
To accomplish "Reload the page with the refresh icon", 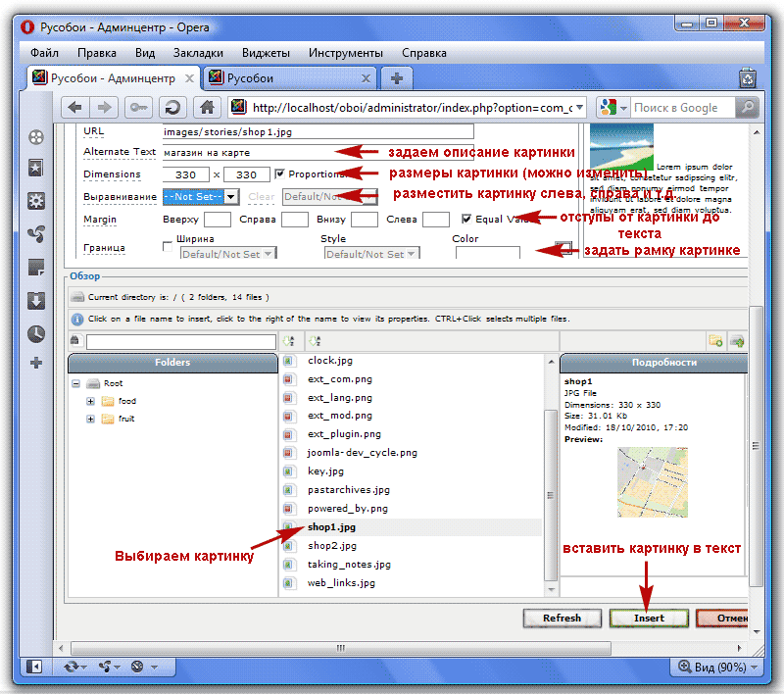I will 172,108.
